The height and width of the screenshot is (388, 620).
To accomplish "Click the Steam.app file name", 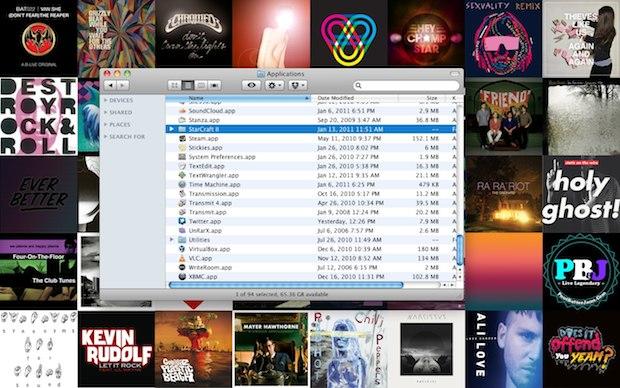I will (203, 138).
